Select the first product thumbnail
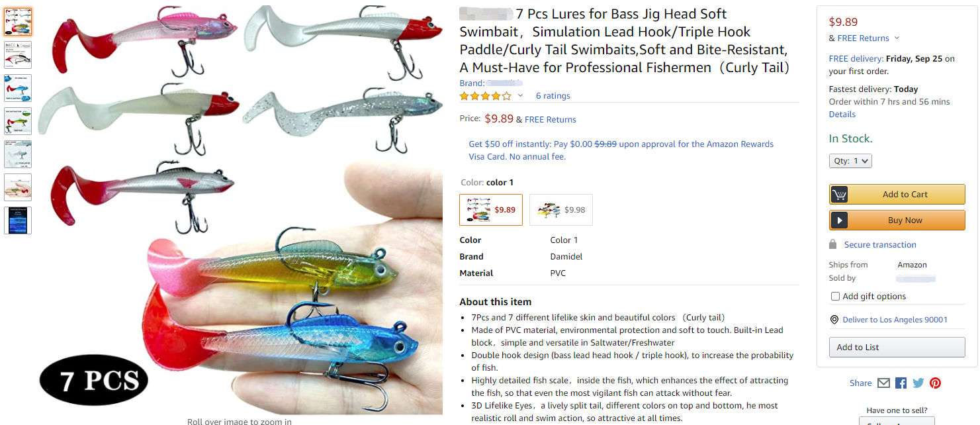The height and width of the screenshot is (425, 980). [18, 22]
